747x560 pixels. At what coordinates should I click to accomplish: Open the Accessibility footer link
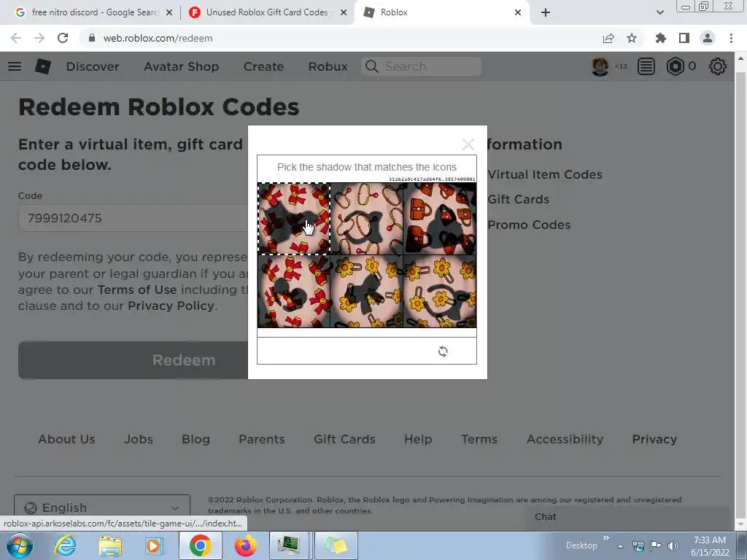(565, 439)
